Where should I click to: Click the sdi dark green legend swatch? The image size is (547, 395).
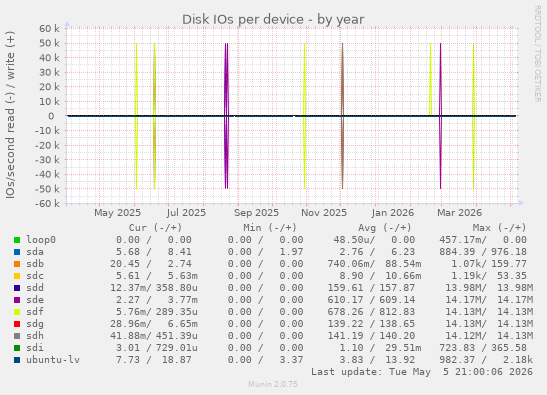[x=17, y=348]
